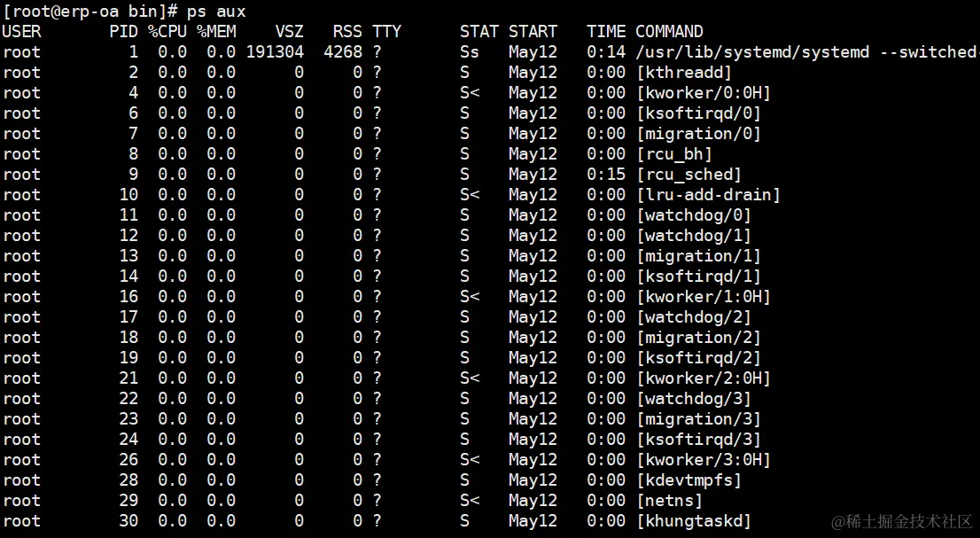Click the COMMAND column header
980x538 pixels.
(669, 31)
